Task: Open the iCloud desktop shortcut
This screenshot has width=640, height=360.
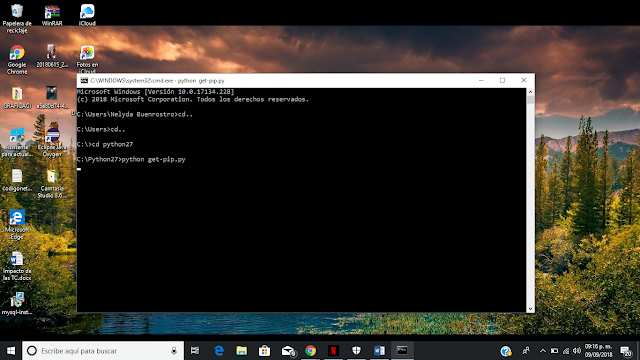Action: 87,16
